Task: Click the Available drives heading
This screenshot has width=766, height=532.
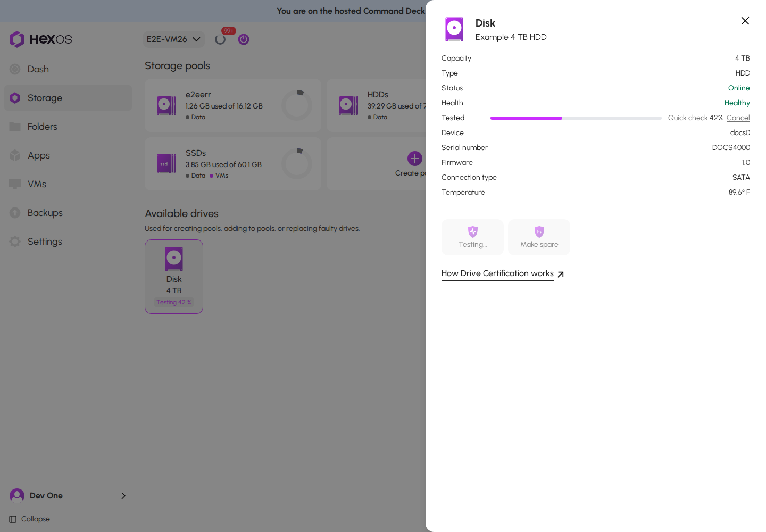Action: pos(181,213)
